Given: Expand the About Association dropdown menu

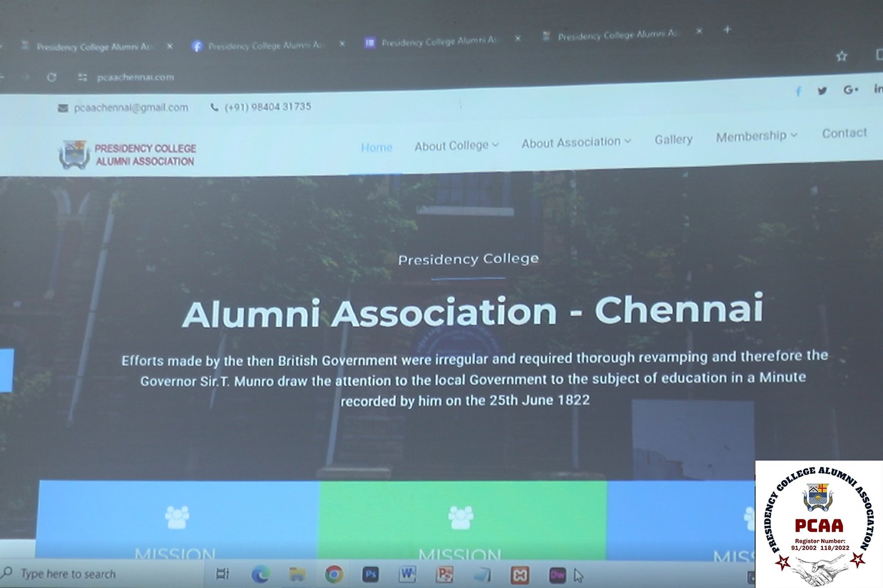Looking at the screenshot, I should tap(576, 142).
